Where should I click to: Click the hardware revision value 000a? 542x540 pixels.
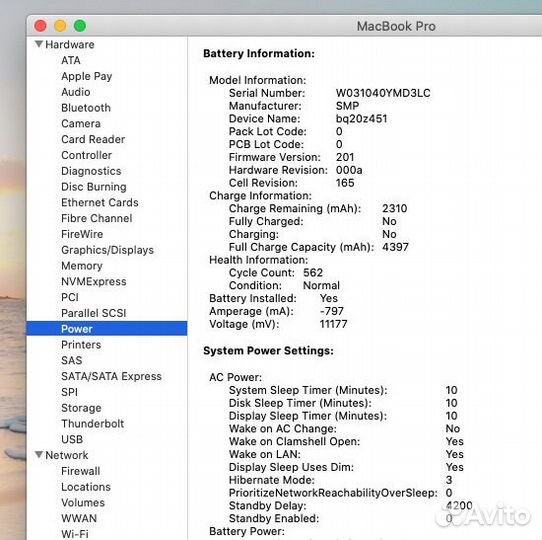click(x=349, y=170)
